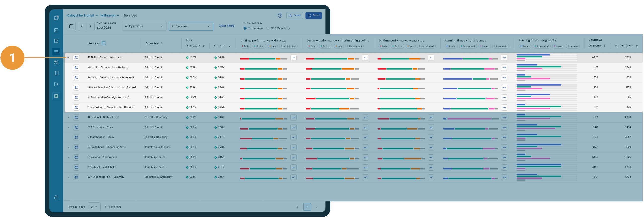Open the Oxleyshire Transit breadcrumb menu
The height and width of the screenshot is (219, 644).
point(82,15)
